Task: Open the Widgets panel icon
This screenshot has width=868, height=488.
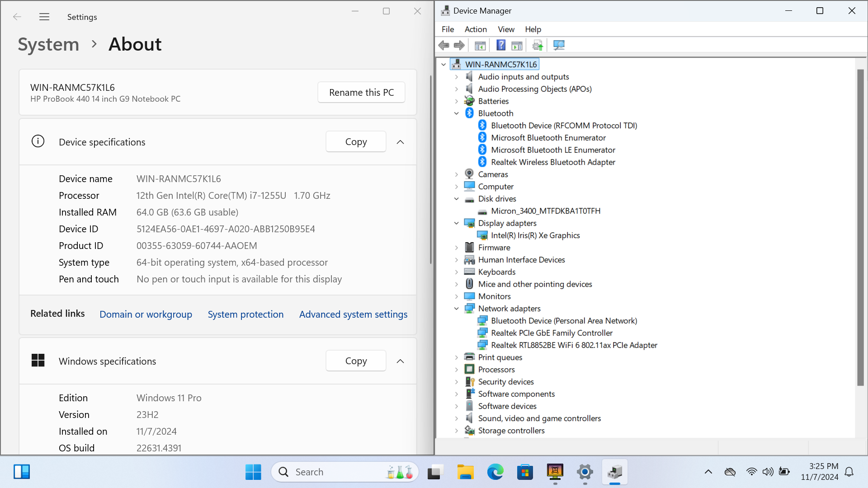Action: pyautogui.click(x=21, y=472)
